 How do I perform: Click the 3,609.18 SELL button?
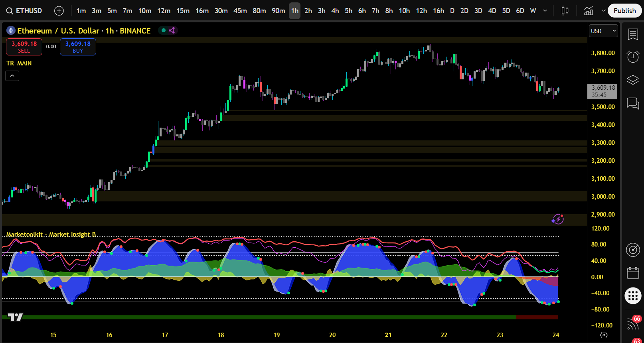[24, 47]
